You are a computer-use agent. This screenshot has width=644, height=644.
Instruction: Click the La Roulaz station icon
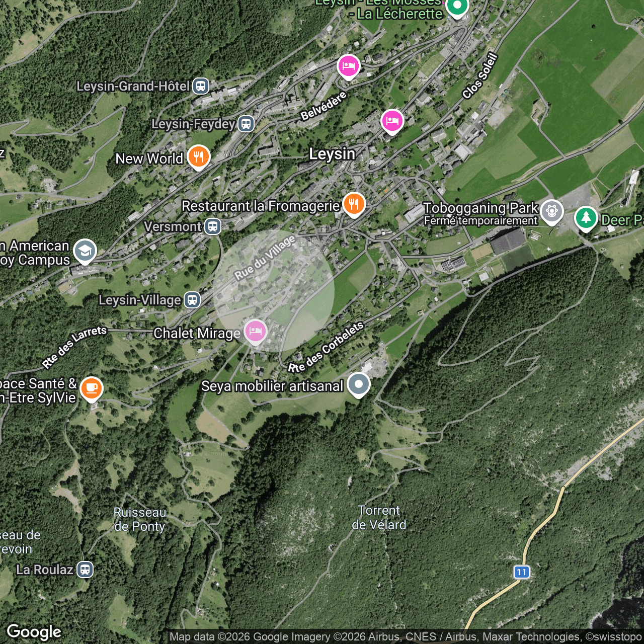[x=85, y=570]
